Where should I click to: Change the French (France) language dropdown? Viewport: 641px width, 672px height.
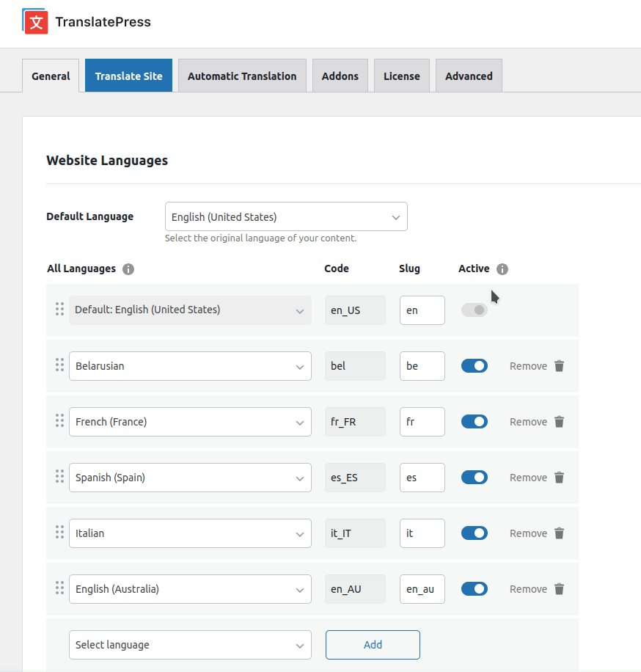tap(190, 422)
